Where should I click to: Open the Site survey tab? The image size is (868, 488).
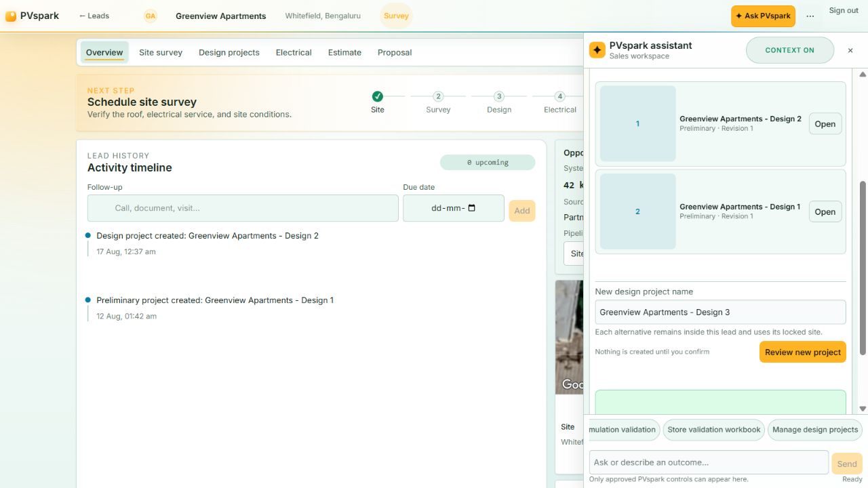point(161,52)
